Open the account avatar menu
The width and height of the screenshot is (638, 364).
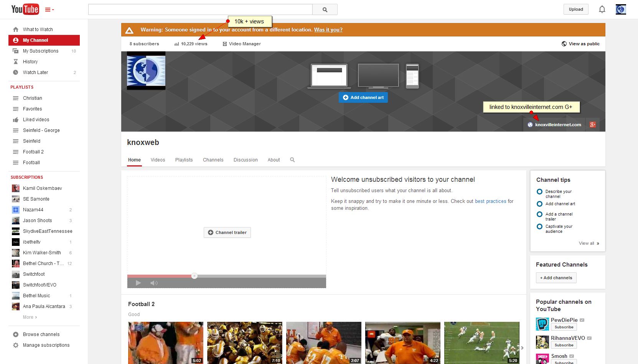tap(621, 9)
